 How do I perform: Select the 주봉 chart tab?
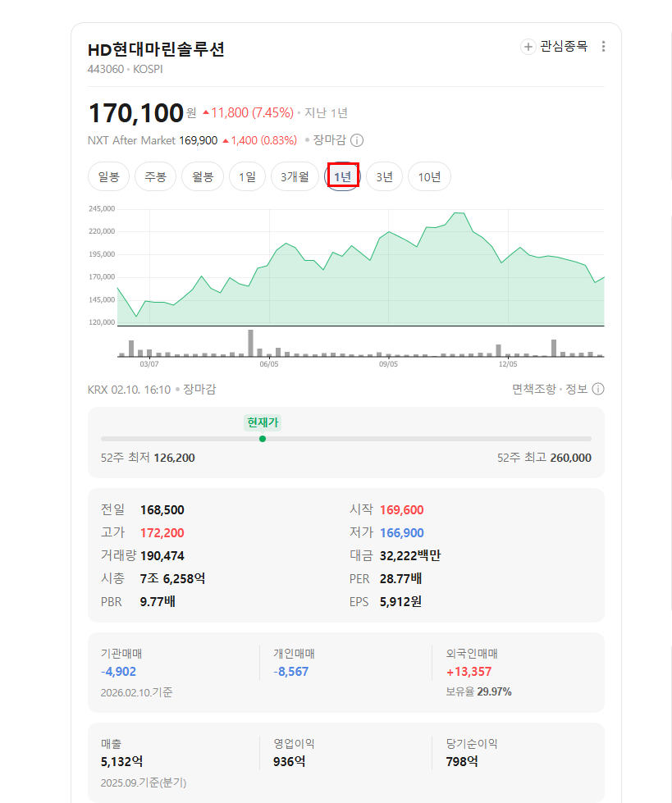pyautogui.click(x=155, y=176)
